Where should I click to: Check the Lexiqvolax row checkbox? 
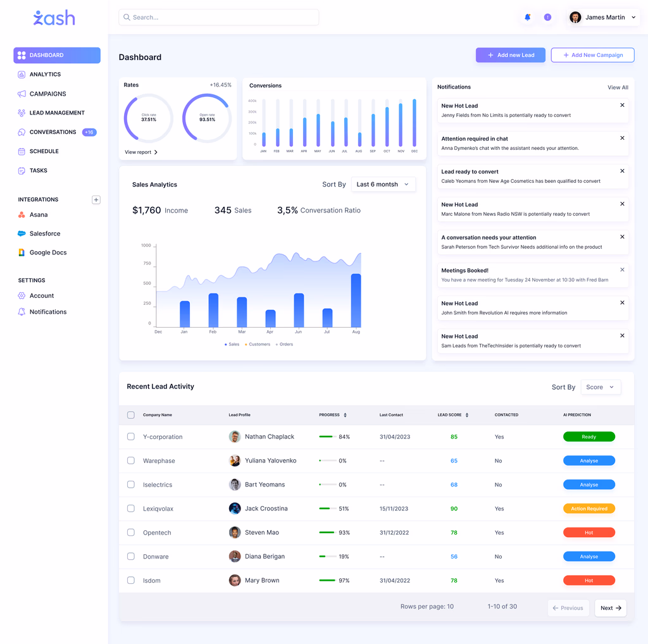131,509
